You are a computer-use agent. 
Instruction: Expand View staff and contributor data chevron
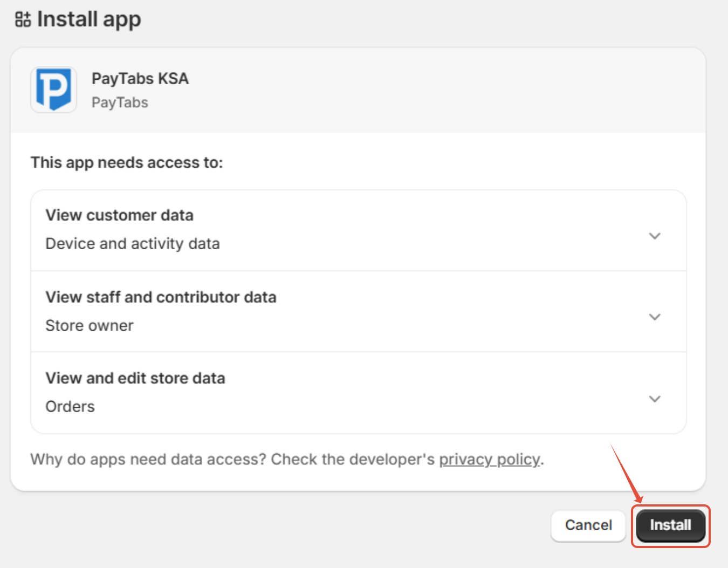point(655,317)
